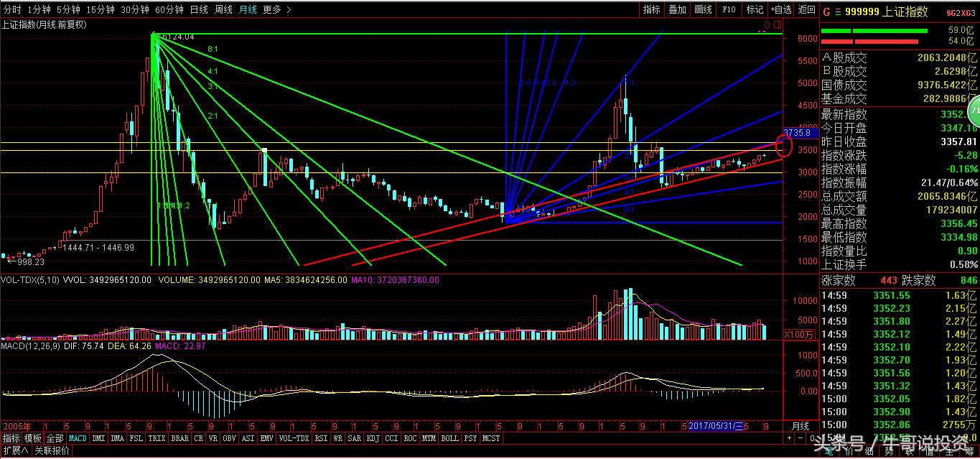Image resolution: width=980 pixels, height=459 pixels.
Task: Switch to the VR indicator
Action: (x=213, y=438)
